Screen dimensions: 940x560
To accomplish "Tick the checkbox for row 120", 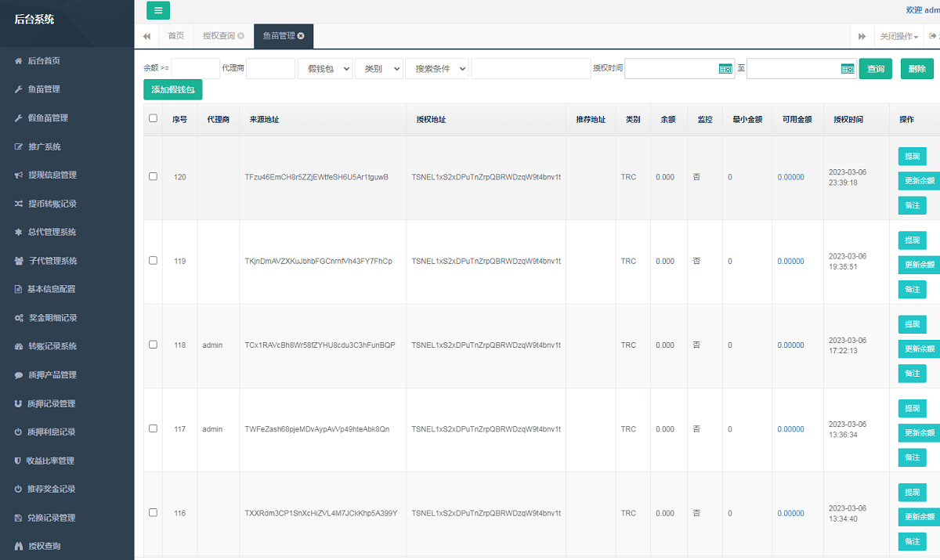I will 153,177.
